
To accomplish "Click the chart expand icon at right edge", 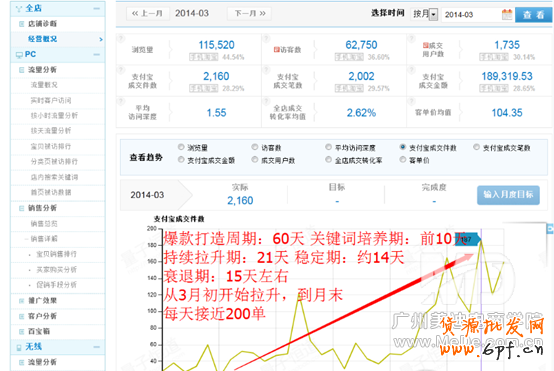I will click(550, 229).
